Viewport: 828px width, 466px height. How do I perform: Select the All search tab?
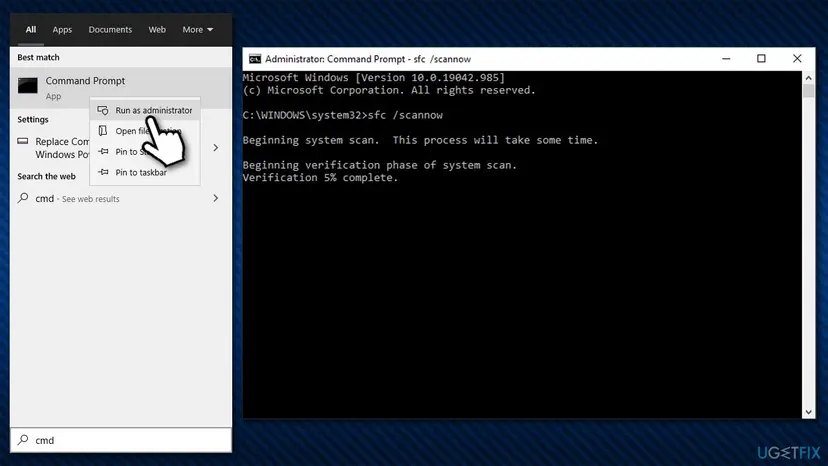tap(31, 30)
